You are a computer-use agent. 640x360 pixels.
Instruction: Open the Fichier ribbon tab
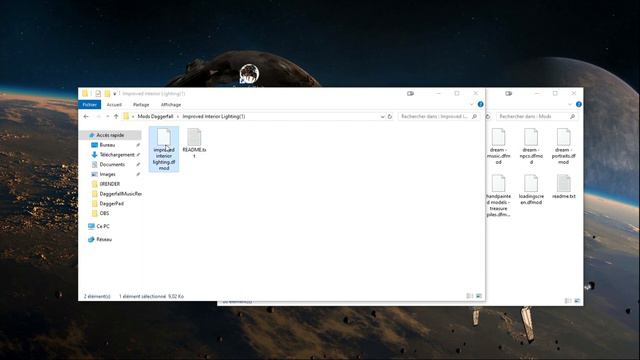coord(89,105)
